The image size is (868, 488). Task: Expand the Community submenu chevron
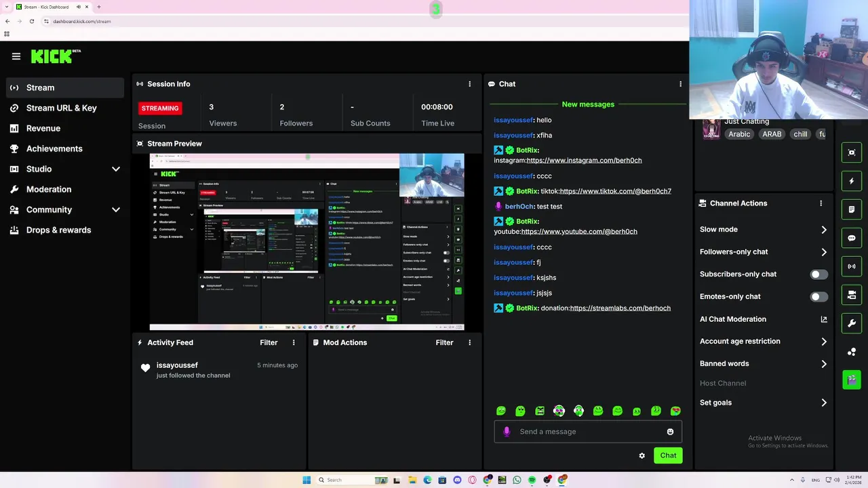click(x=116, y=209)
